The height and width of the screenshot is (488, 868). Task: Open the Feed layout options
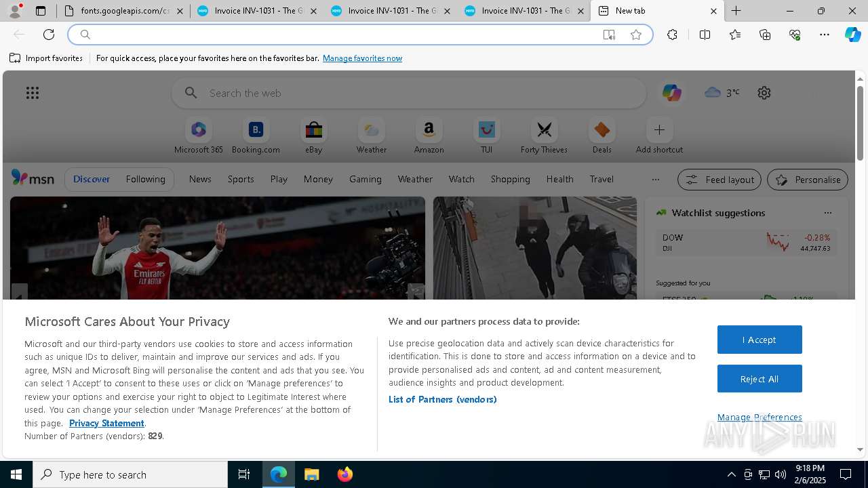click(x=719, y=180)
